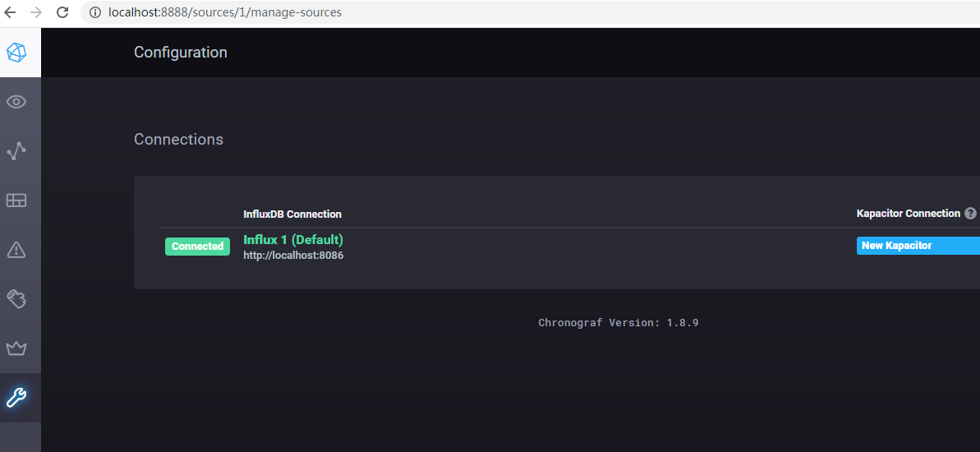Screen dimensions: 980x452
Task: Open the Log Viewer icon in sidebar
Action: tap(16, 299)
